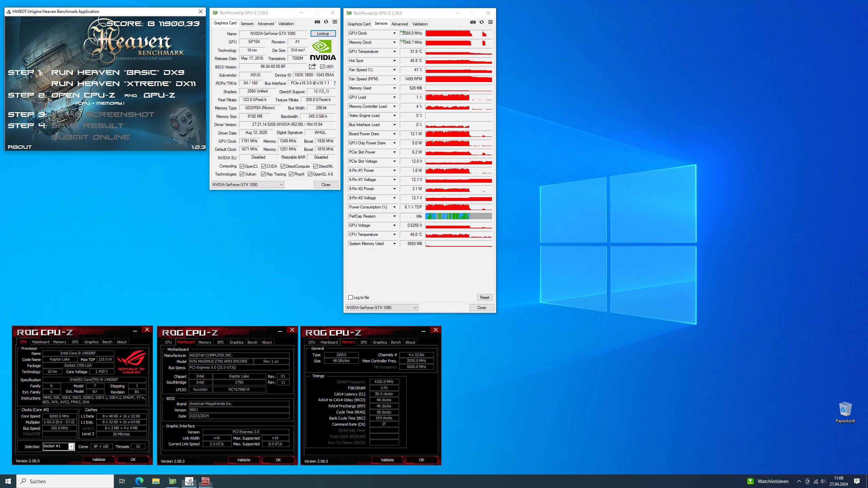
Task: Open Graphics tab in CPU-Z Mainboard window
Action: (236, 342)
